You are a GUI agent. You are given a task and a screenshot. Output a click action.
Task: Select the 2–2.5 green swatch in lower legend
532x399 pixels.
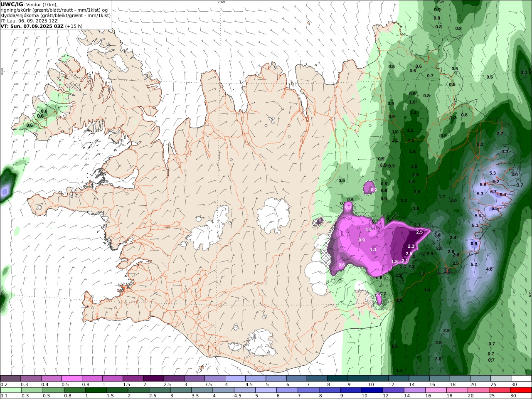pos(138,390)
